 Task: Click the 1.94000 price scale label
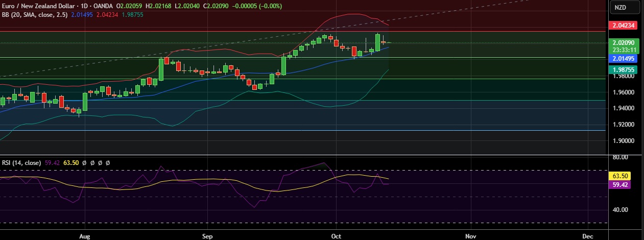624,108
